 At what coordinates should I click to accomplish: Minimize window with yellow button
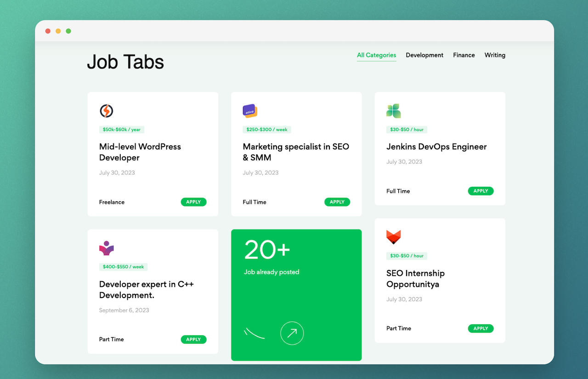click(58, 31)
